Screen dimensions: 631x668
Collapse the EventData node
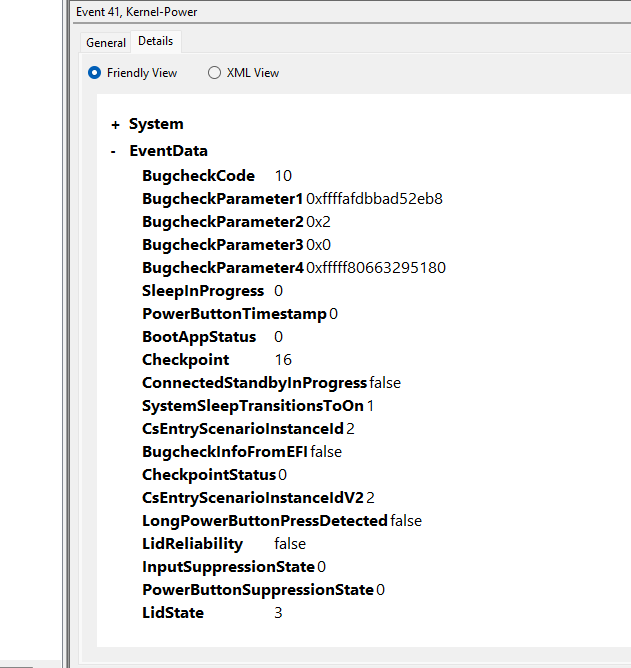pos(113,152)
